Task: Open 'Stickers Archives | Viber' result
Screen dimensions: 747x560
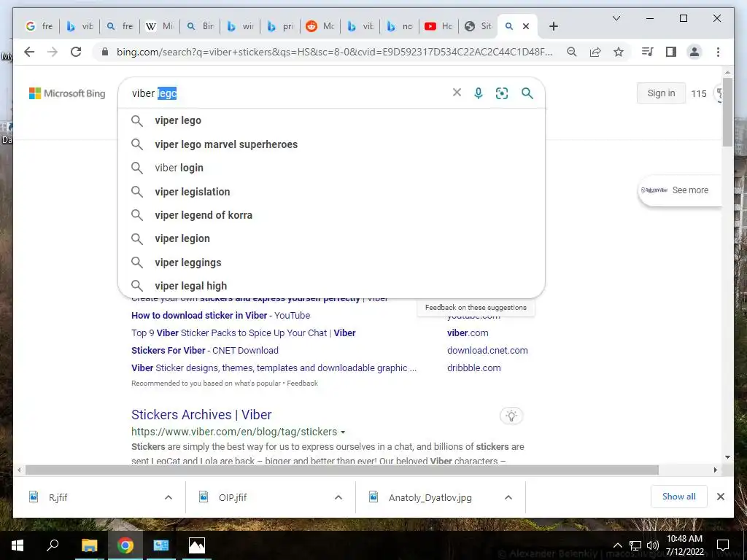Action: coord(201,415)
